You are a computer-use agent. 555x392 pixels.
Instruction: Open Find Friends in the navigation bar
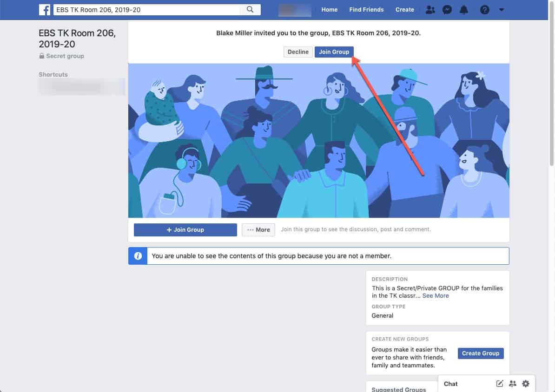pyautogui.click(x=366, y=9)
